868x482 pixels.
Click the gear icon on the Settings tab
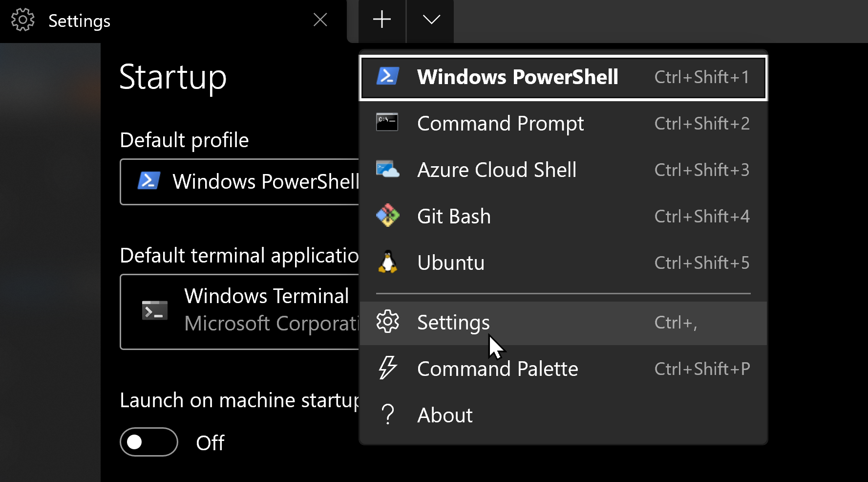[23, 20]
